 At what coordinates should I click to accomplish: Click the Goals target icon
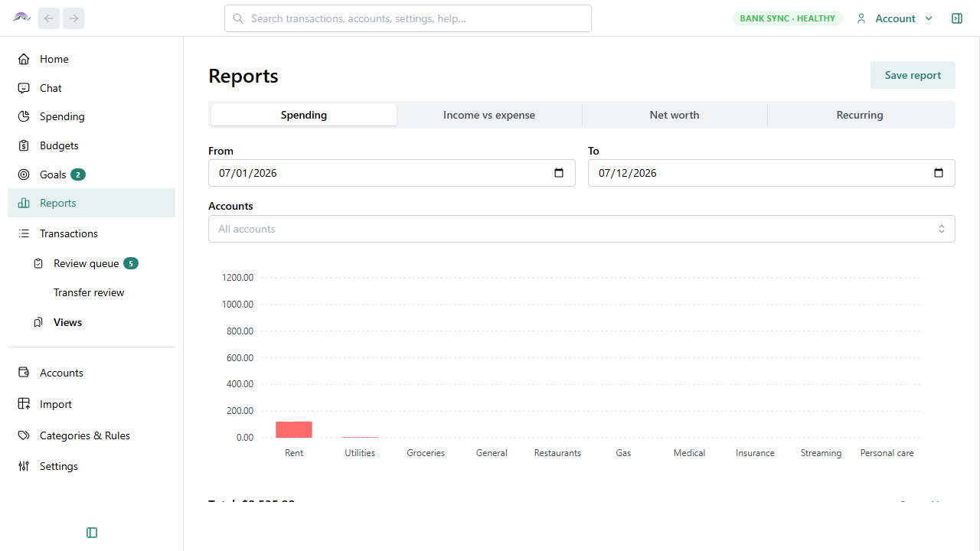click(24, 174)
